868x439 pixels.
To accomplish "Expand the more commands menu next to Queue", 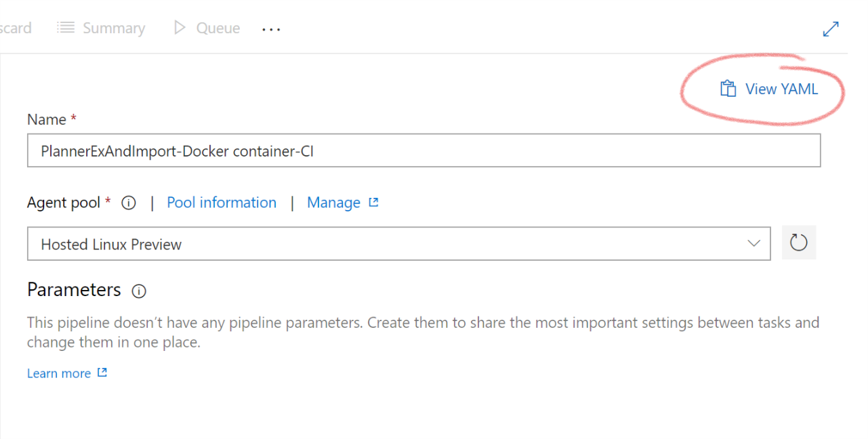I will pyautogui.click(x=271, y=28).
